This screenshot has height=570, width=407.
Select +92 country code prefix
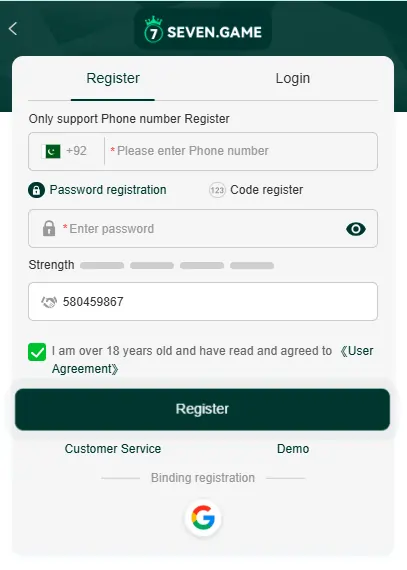[x=76, y=151]
